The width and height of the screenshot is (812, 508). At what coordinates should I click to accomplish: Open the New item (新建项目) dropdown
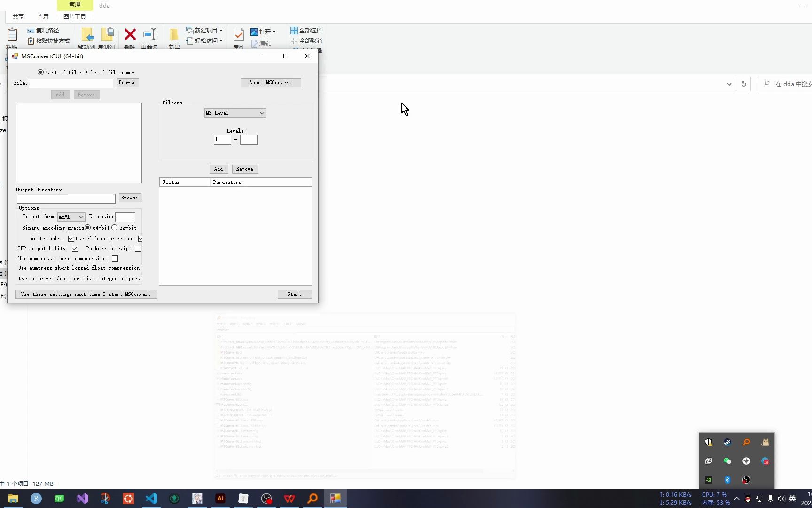204,30
